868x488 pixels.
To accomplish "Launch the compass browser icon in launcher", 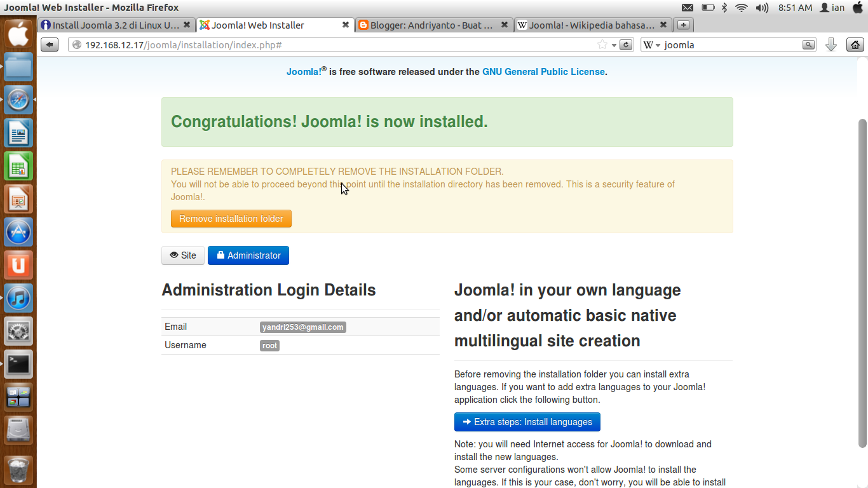I will pyautogui.click(x=18, y=100).
